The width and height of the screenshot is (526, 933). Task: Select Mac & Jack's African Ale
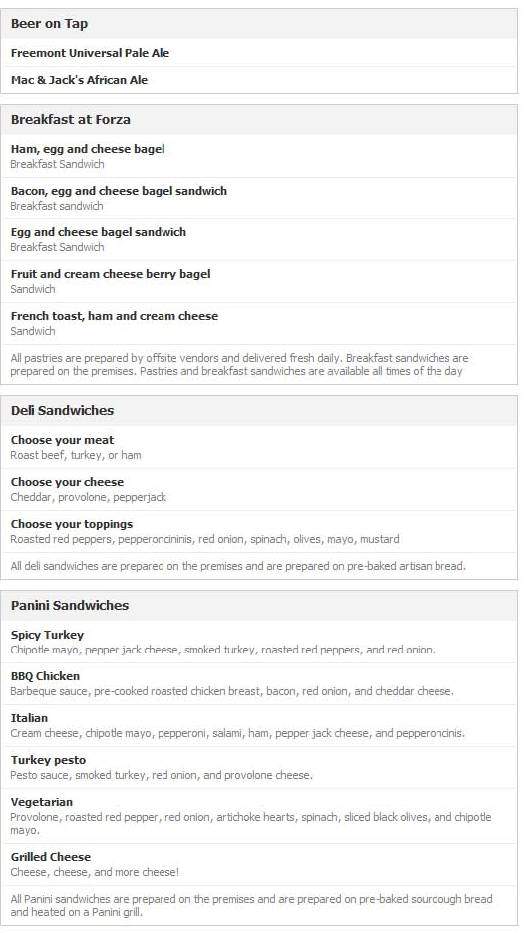[x=259, y=80]
